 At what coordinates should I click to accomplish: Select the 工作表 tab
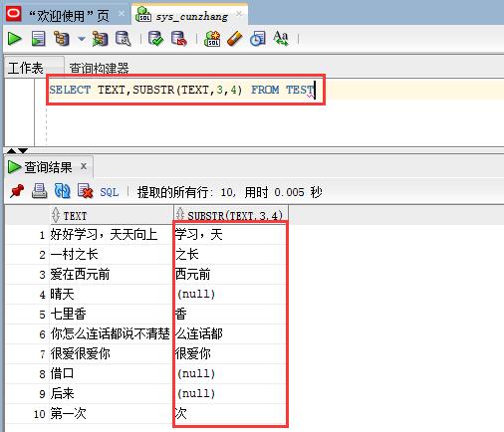26,68
